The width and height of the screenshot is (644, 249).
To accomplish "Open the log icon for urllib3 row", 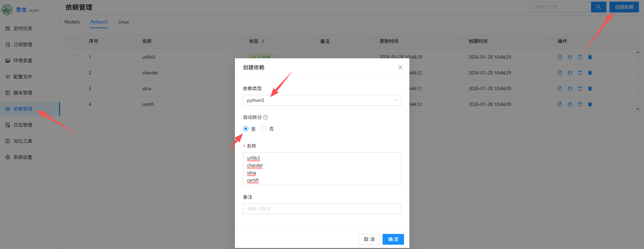I will (x=559, y=57).
